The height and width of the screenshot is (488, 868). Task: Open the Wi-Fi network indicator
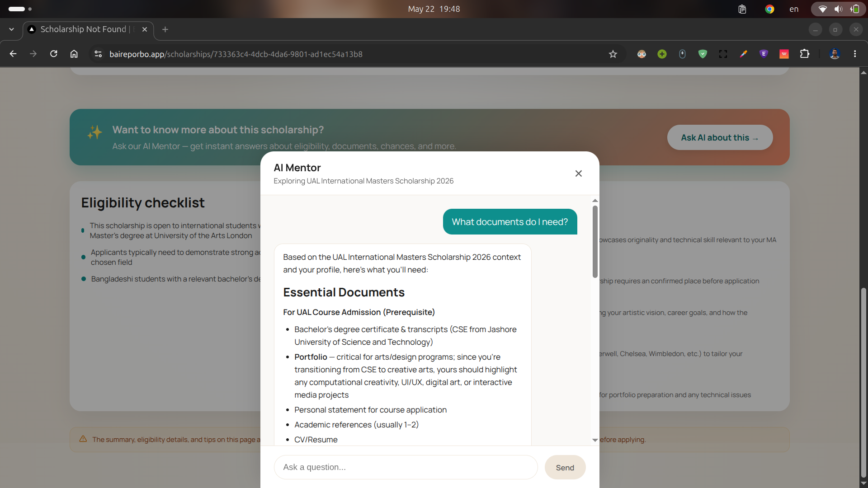[x=823, y=9]
